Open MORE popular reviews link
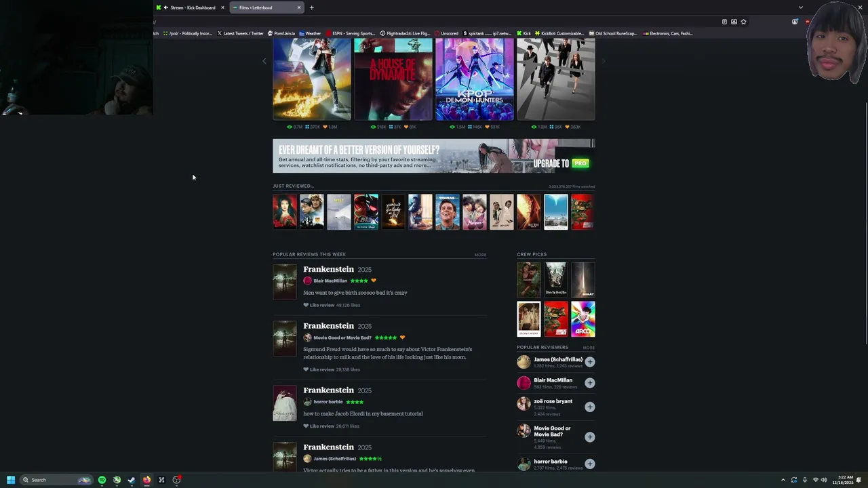The height and width of the screenshot is (488, 868). pyautogui.click(x=480, y=255)
